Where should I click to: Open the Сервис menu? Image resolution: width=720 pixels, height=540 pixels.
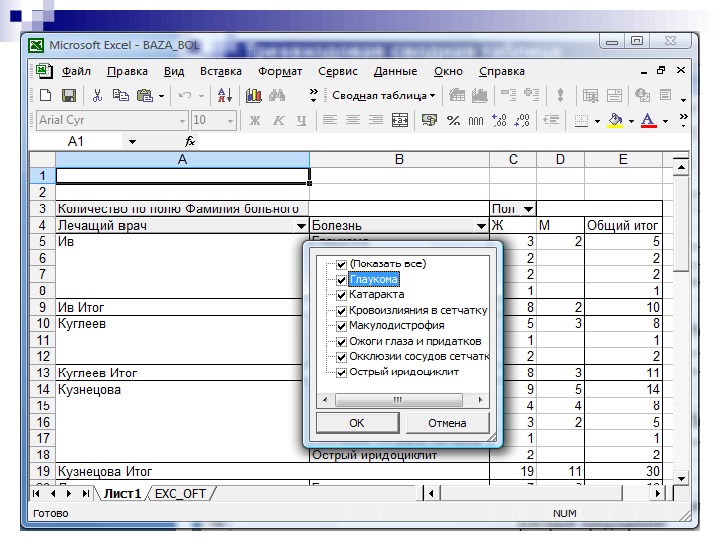pos(338,71)
